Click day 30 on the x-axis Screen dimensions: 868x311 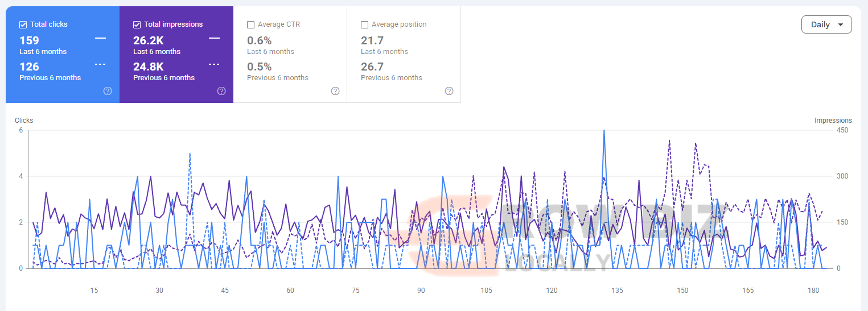click(x=159, y=291)
